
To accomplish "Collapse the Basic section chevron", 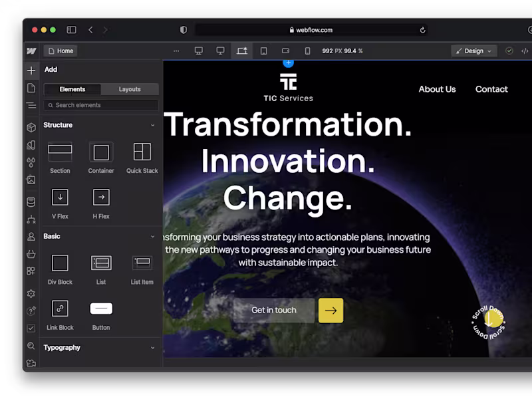I will point(153,237).
